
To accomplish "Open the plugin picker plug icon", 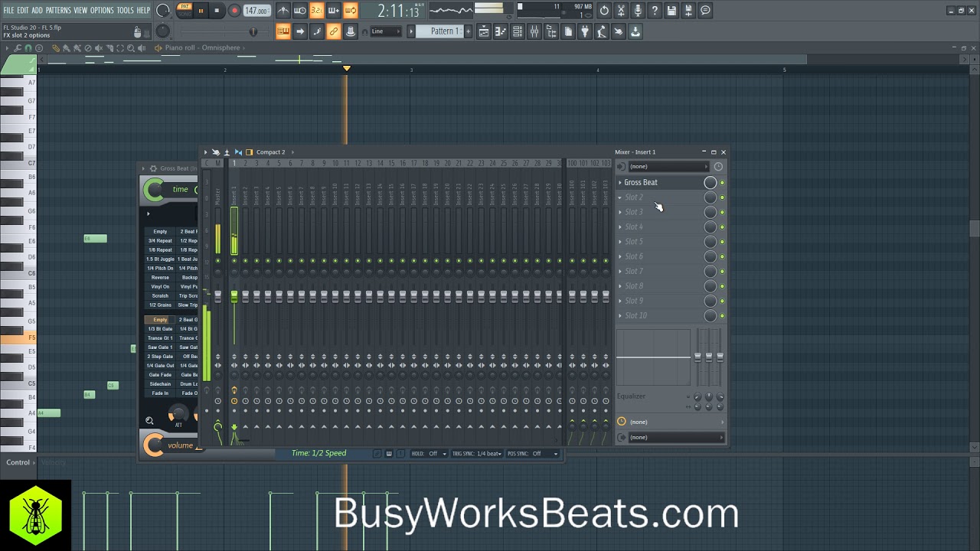I will [x=585, y=31].
